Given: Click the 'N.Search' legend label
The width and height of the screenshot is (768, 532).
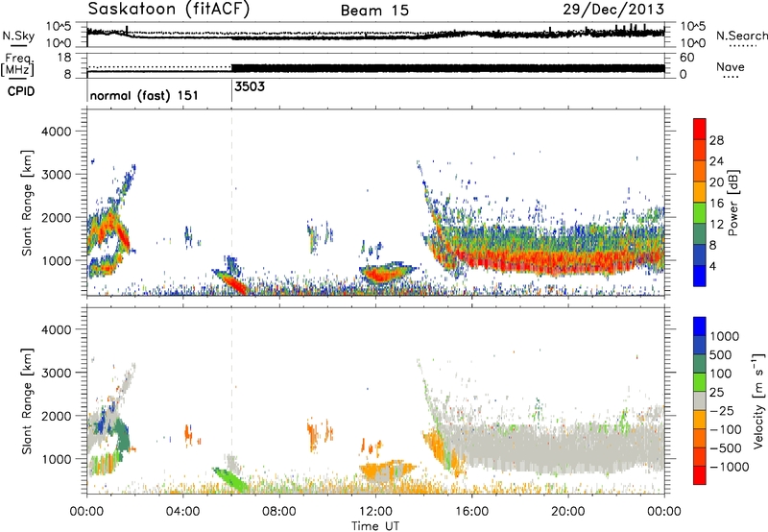Looking at the screenshot, I should (x=741, y=36).
